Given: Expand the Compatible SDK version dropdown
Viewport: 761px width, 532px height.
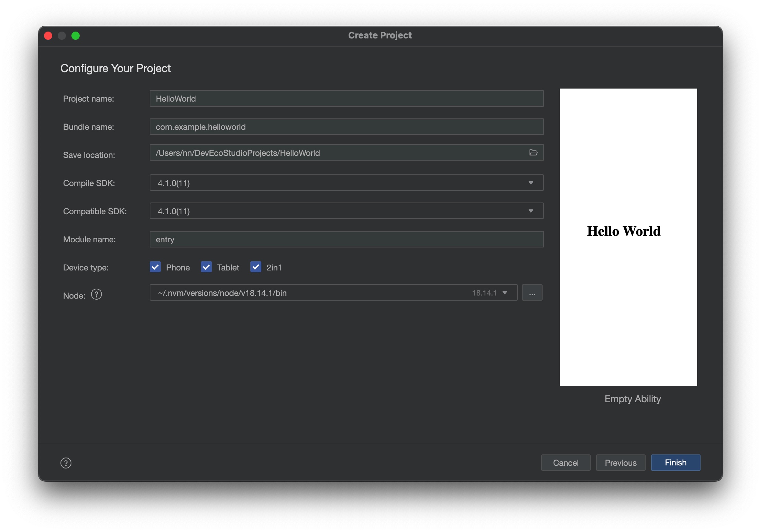Looking at the screenshot, I should click(531, 210).
